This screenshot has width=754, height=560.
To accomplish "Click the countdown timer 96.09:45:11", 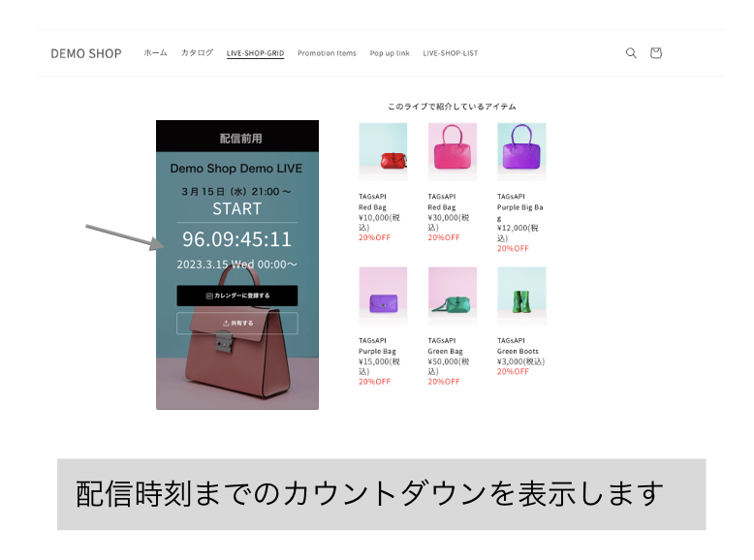I will [x=236, y=239].
